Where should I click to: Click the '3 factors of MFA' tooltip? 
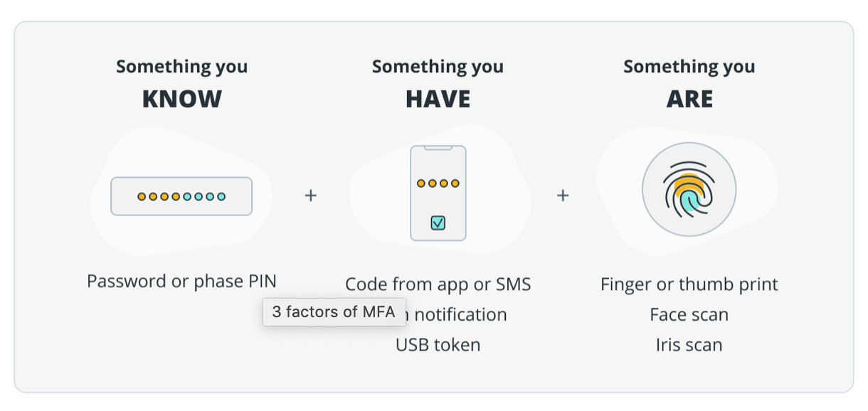tap(334, 312)
